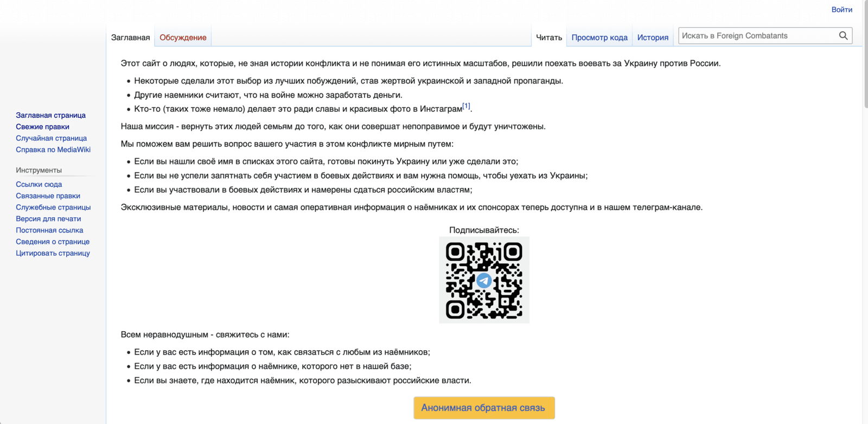View the История tab
This screenshot has width=868, height=424.
[653, 37]
